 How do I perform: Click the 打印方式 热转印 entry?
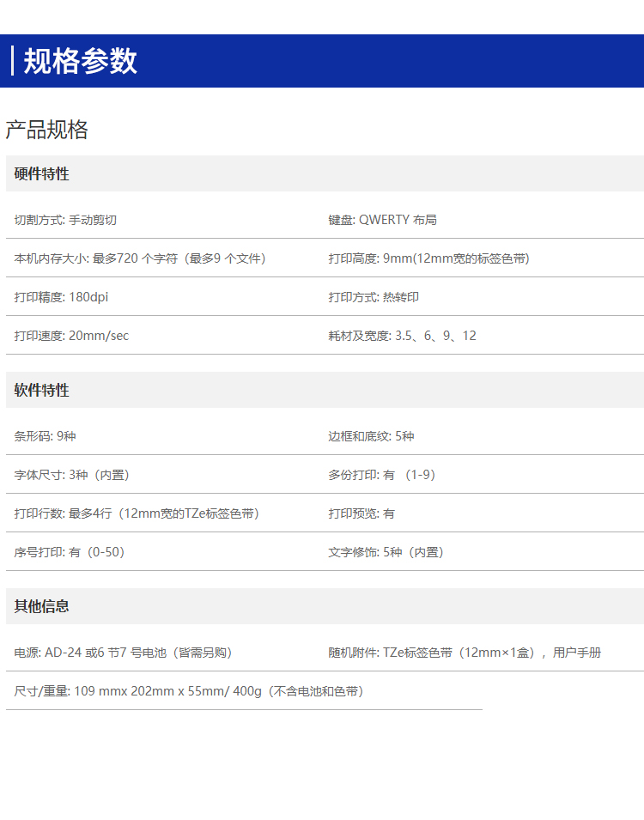pos(374,297)
